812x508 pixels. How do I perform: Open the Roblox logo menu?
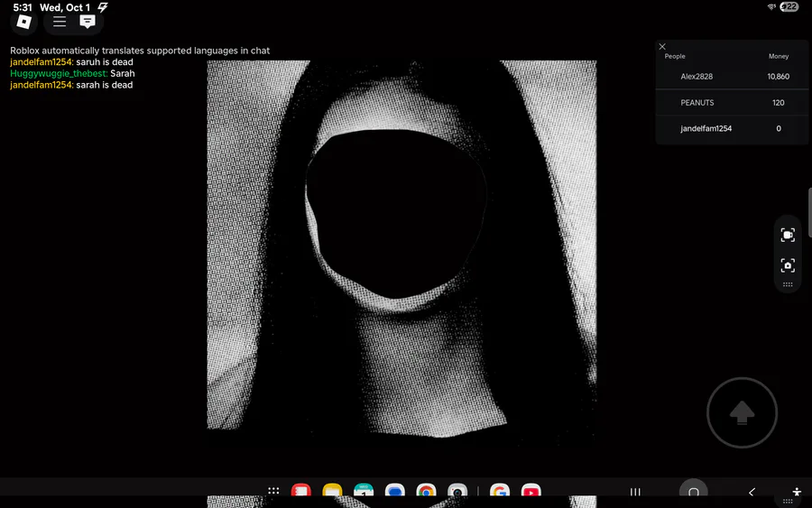point(24,22)
